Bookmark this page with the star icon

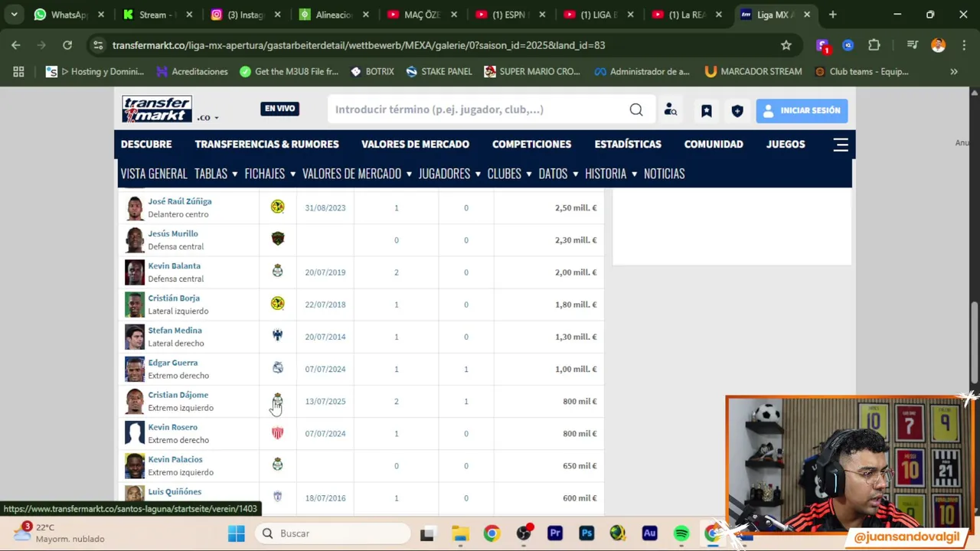tap(786, 45)
